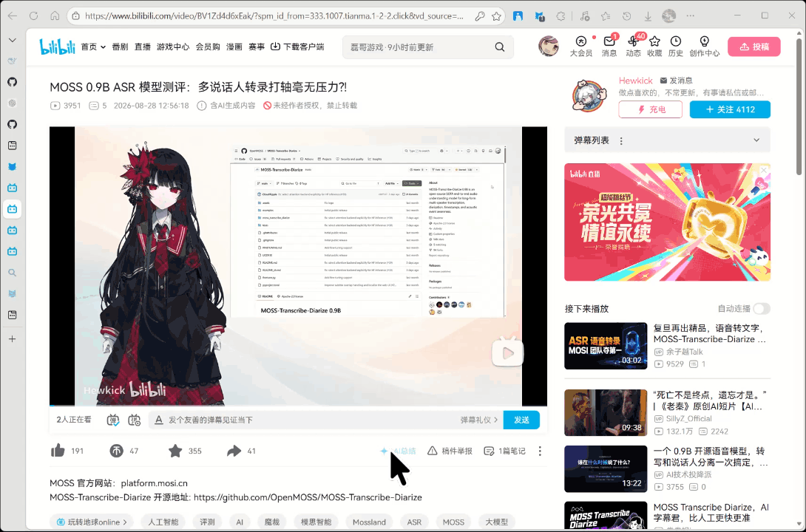Image resolution: width=806 pixels, height=532 pixels.
Task: Bookmark page with address bar star
Action: point(496,16)
